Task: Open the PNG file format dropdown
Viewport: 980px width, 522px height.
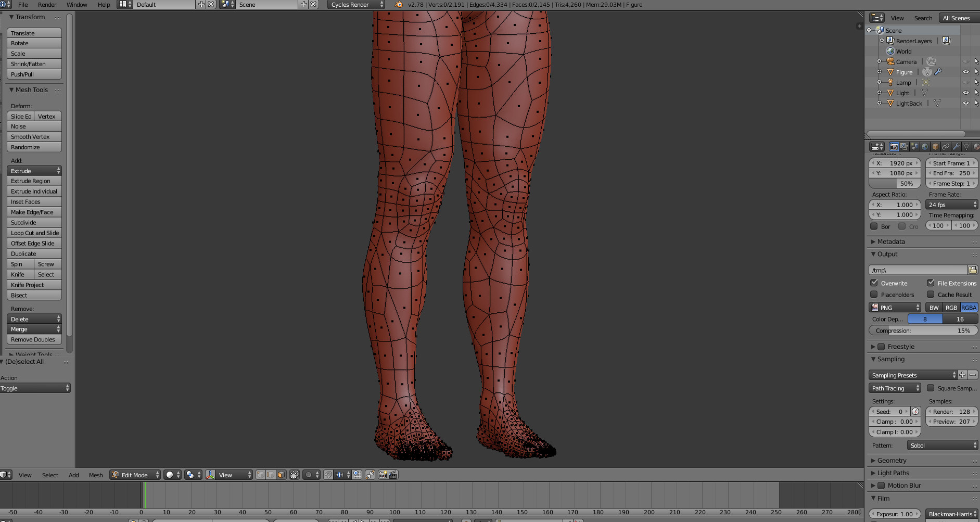Action: pos(895,308)
